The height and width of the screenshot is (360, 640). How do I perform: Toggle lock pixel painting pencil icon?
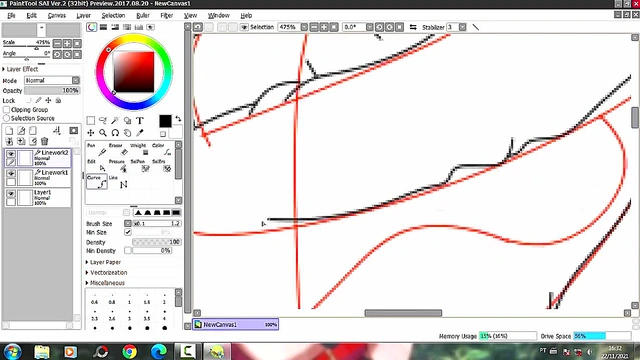point(38,100)
